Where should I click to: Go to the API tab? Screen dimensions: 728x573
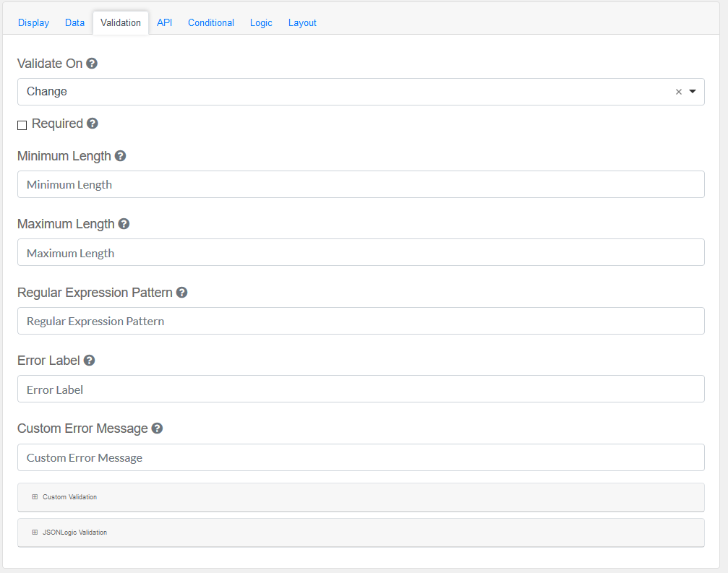pos(165,22)
